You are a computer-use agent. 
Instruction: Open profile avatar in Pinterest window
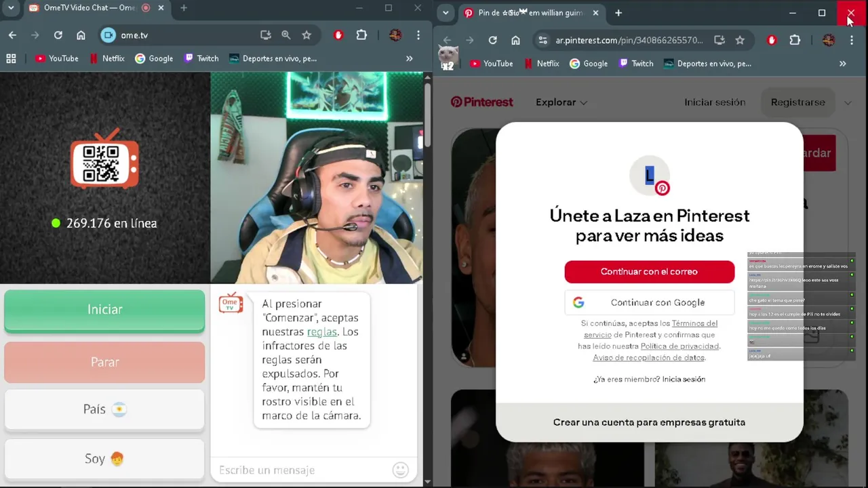[829, 41]
